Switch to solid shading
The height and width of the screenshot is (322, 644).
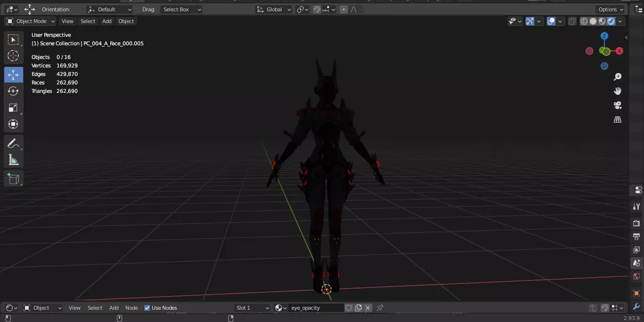(x=593, y=21)
